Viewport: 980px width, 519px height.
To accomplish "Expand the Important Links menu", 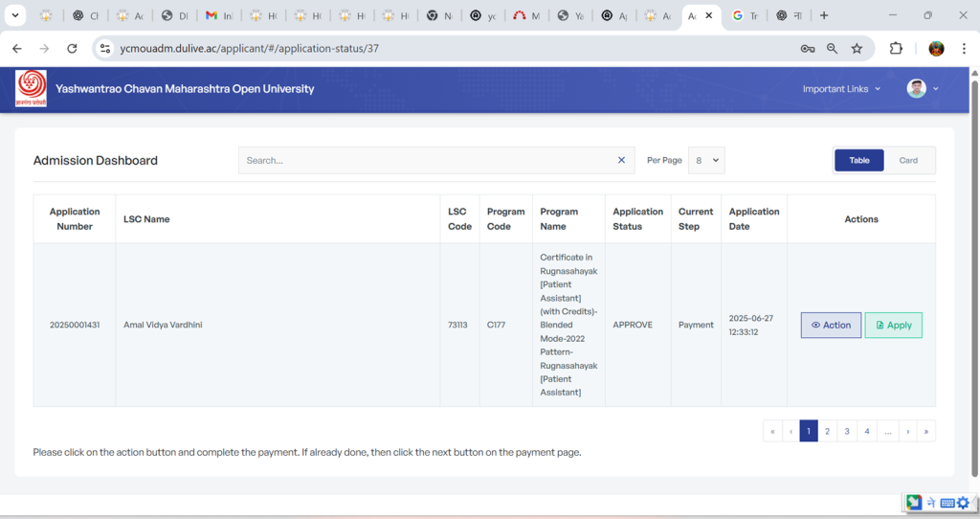I will point(841,89).
